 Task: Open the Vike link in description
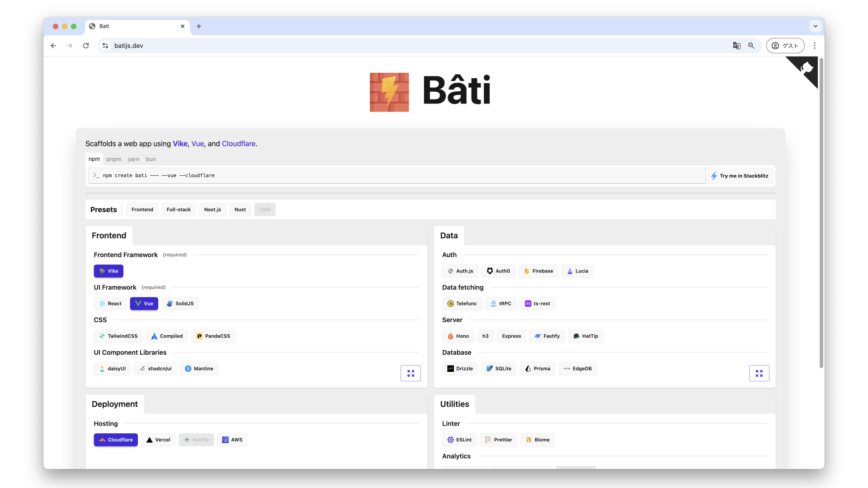pos(180,144)
